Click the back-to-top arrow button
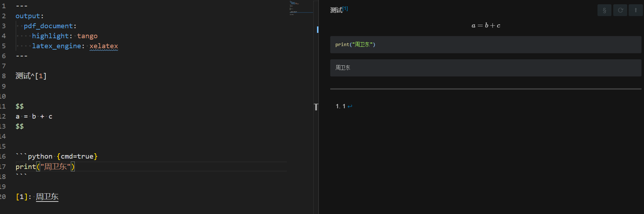Viewport: 644px width, 214px height. pyautogui.click(x=636, y=10)
